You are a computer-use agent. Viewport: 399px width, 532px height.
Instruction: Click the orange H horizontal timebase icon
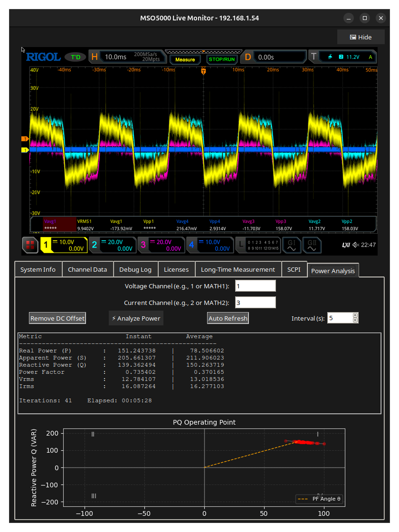pyautogui.click(x=95, y=57)
